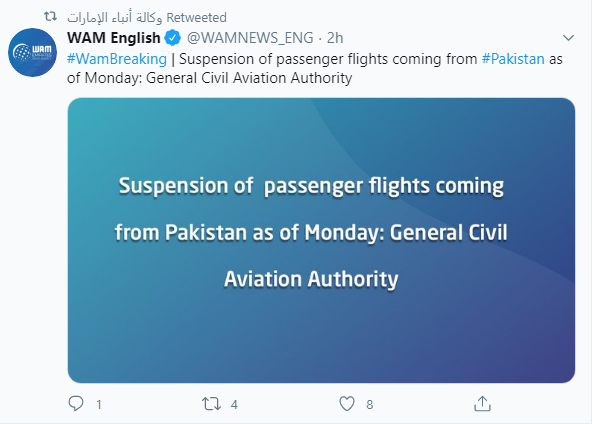Open the #Pakistan hashtag
The width and height of the screenshot is (592, 424).
(x=513, y=59)
